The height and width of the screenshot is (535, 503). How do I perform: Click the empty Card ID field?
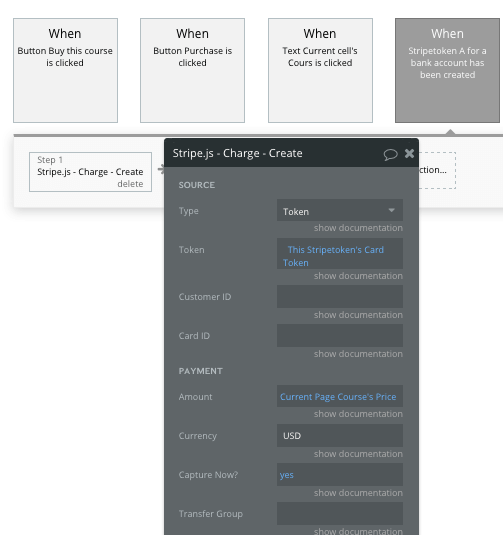(x=340, y=336)
